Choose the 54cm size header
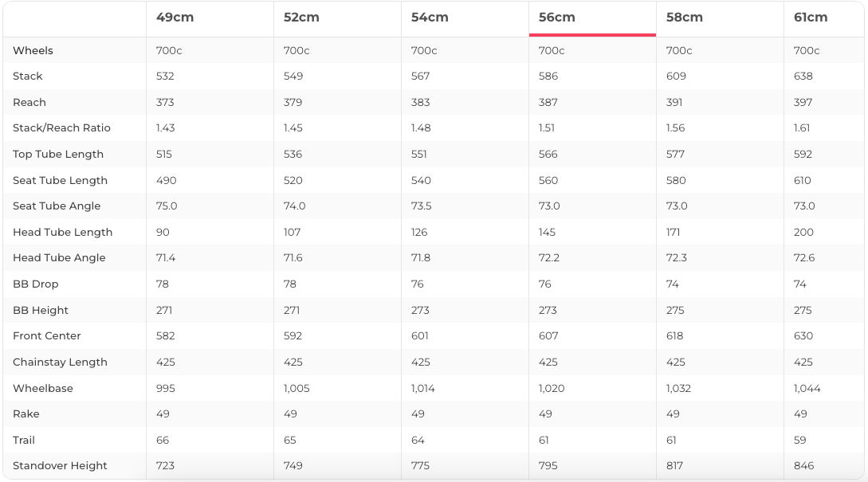 tap(430, 18)
